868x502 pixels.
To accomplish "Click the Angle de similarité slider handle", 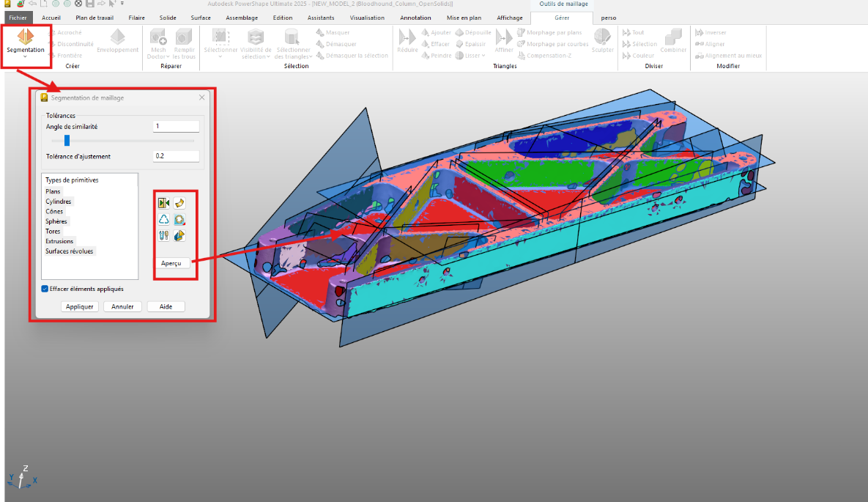I will tap(67, 140).
